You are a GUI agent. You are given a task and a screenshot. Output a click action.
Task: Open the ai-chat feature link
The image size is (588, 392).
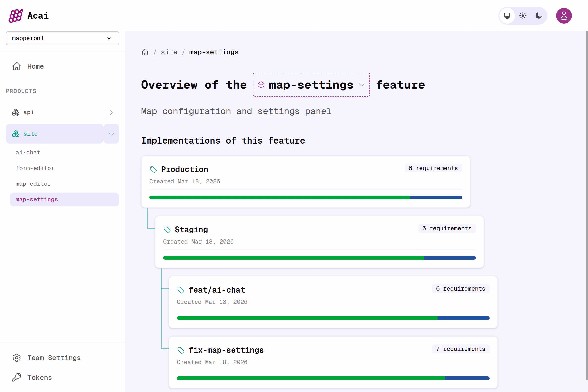click(28, 152)
